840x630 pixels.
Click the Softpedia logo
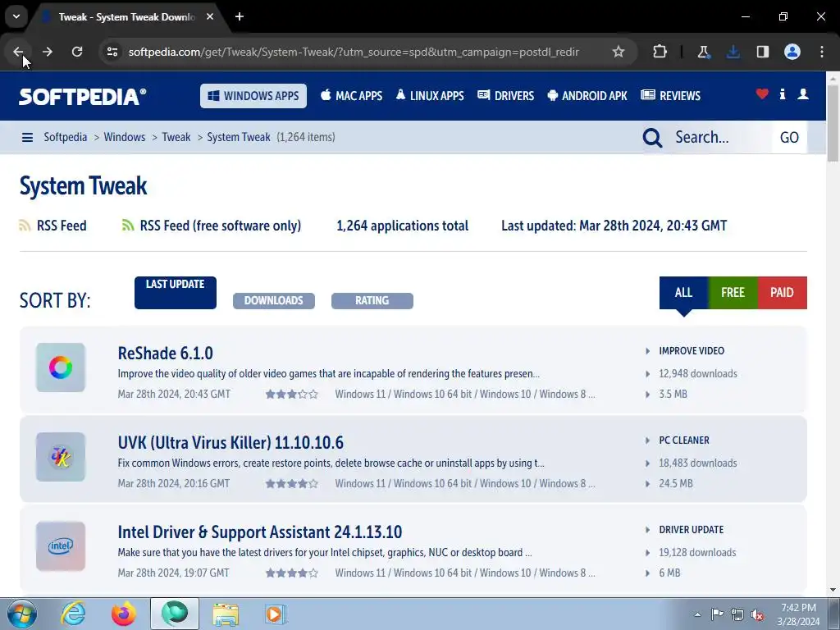coord(83,97)
